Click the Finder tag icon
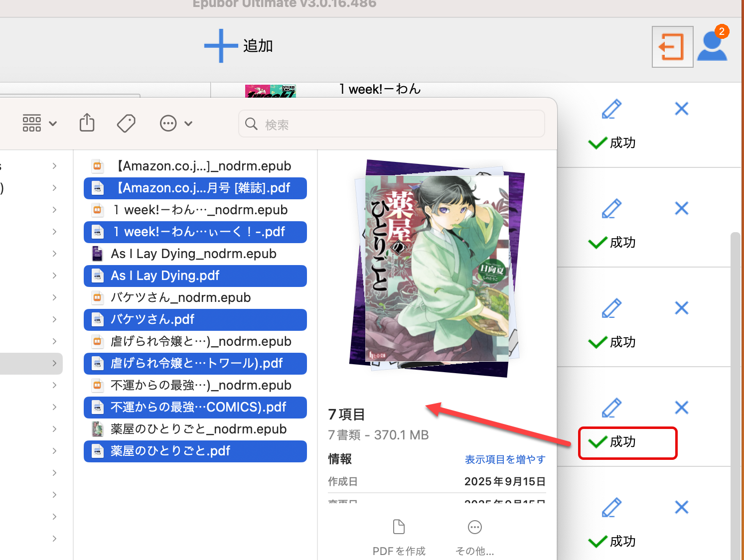This screenshot has height=560, width=744. [126, 123]
